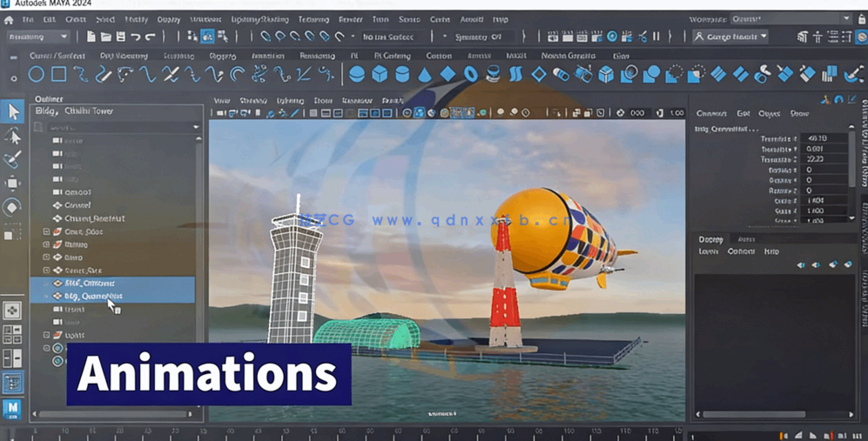Select the NURBS circle shelf icon

click(x=36, y=74)
